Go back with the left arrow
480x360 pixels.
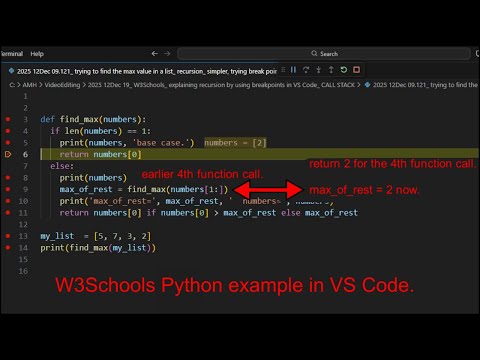click(x=154, y=53)
